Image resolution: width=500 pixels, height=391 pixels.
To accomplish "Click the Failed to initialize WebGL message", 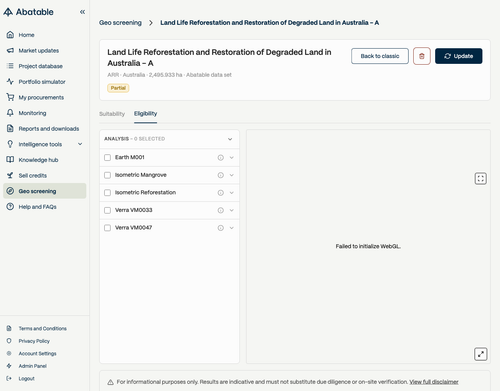I will point(368,246).
